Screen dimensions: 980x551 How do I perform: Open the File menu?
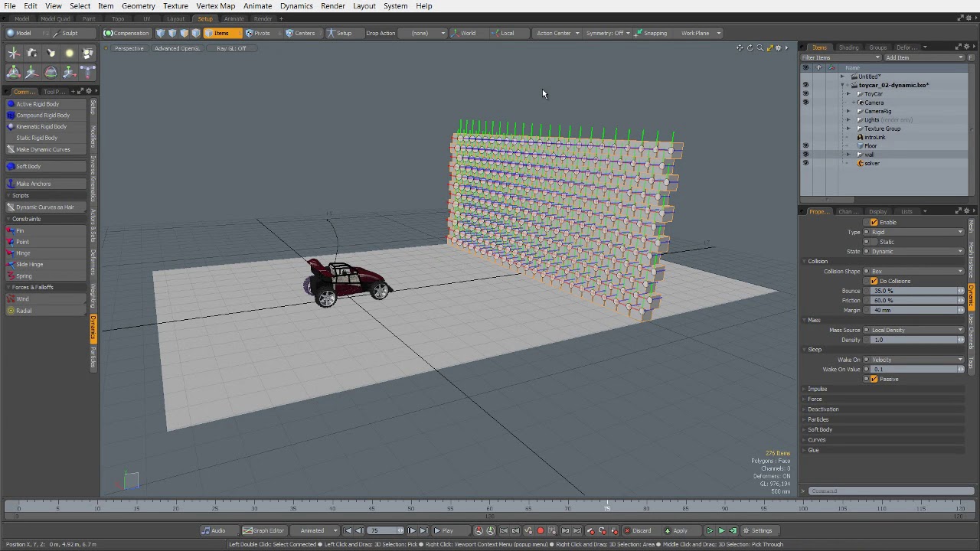(10, 6)
